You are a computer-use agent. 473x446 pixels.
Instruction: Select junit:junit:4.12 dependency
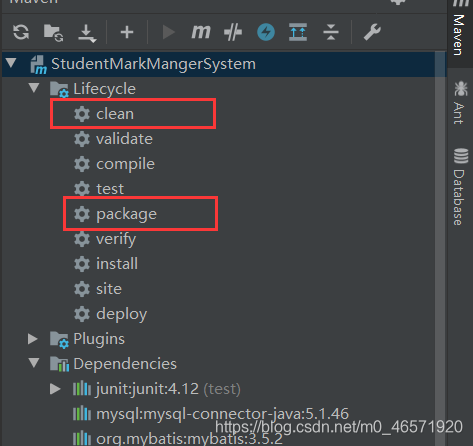coord(168,389)
